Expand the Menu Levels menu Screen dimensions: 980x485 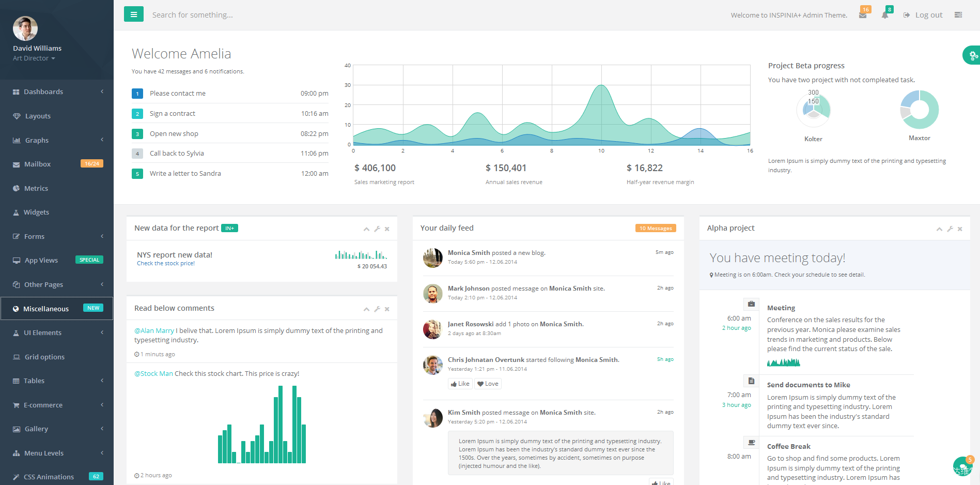pyautogui.click(x=57, y=453)
